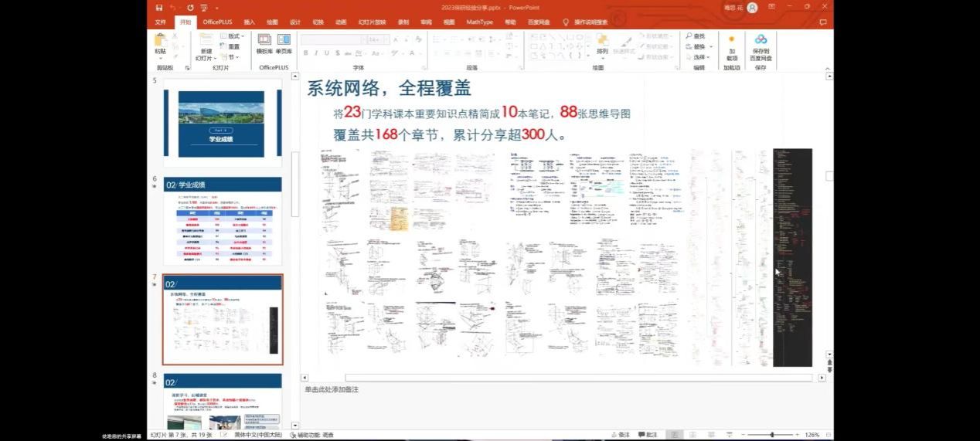
Task: Click the Paste (粘贴) clipboard icon
Action: pyautogui.click(x=160, y=43)
